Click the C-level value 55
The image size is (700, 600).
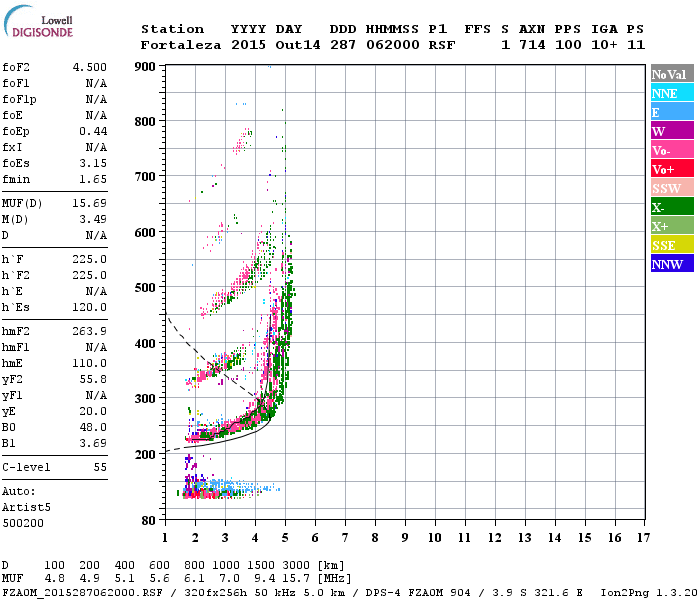100,467
